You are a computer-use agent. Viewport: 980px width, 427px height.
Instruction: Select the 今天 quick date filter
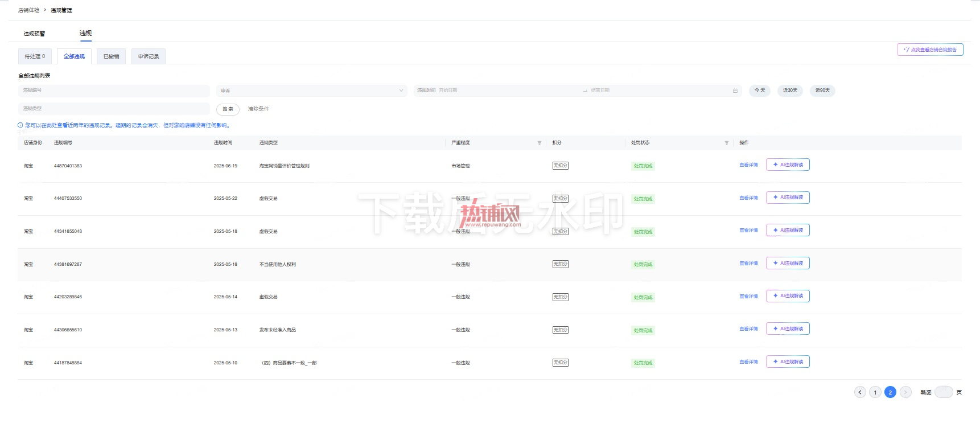point(760,91)
